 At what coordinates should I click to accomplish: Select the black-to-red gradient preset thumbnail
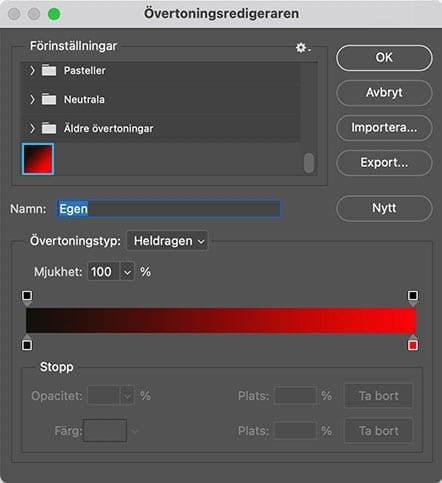[x=38, y=159]
